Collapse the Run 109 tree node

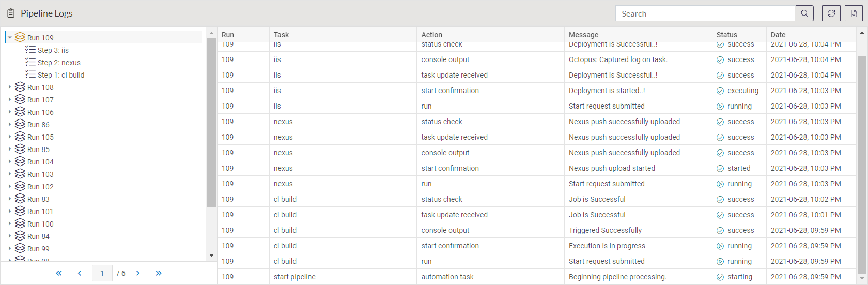point(10,37)
